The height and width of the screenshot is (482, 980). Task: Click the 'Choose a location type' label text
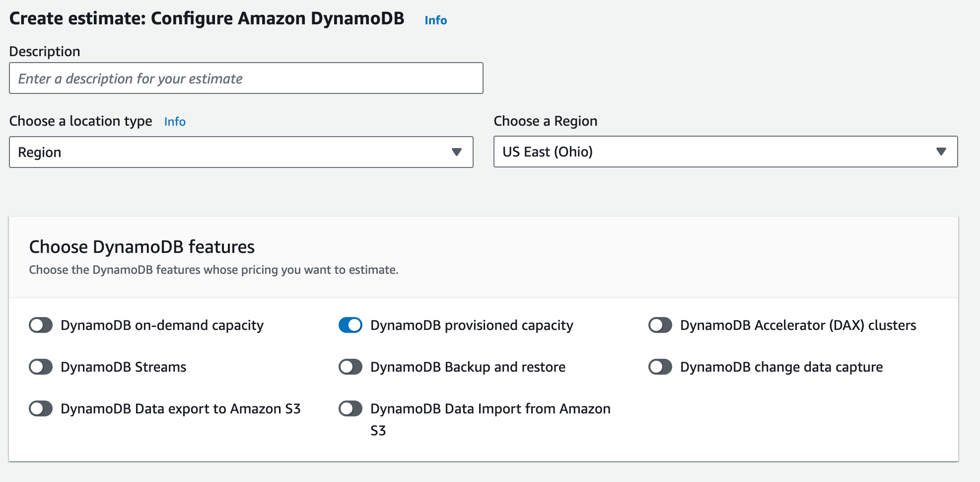click(80, 121)
